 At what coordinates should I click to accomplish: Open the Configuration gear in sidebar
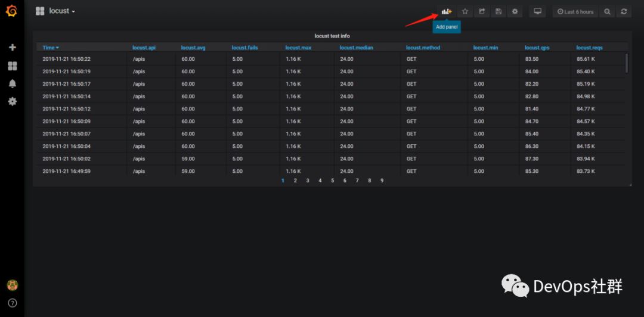(13, 101)
